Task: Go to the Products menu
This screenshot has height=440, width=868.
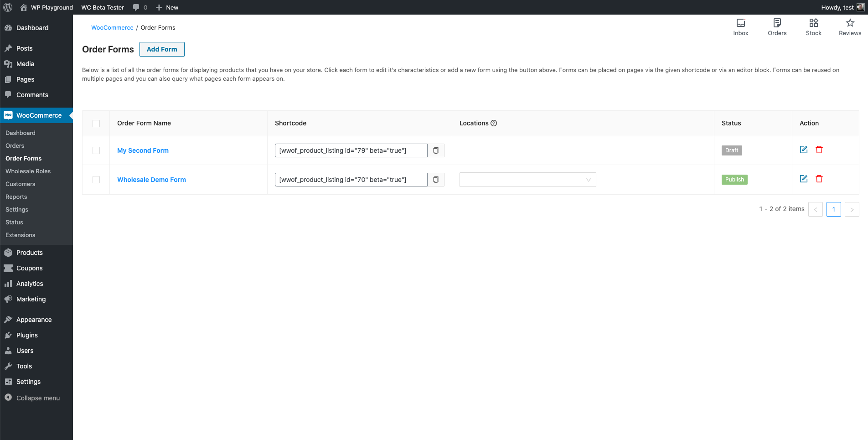Action: click(29, 253)
